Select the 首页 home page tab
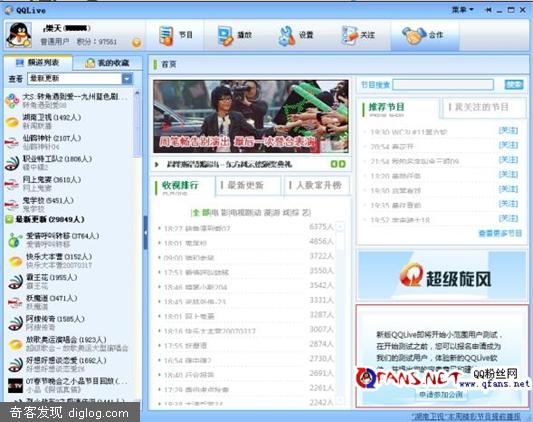Image resolution: width=533 pixels, height=422 pixels. pos(169,64)
